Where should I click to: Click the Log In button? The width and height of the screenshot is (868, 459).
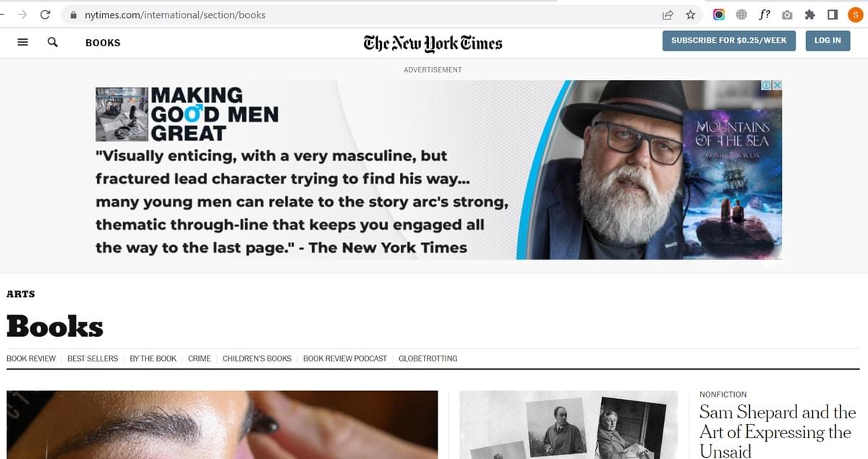[827, 40]
